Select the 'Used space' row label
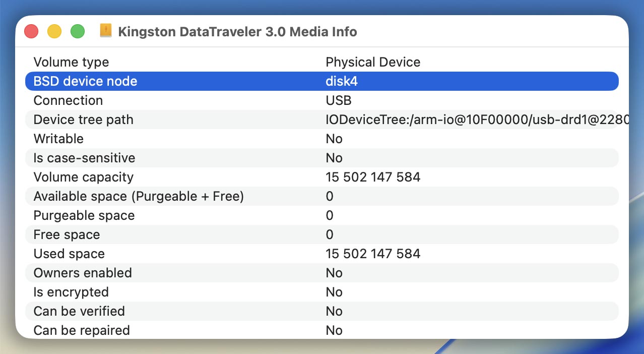 pos(69,254)
